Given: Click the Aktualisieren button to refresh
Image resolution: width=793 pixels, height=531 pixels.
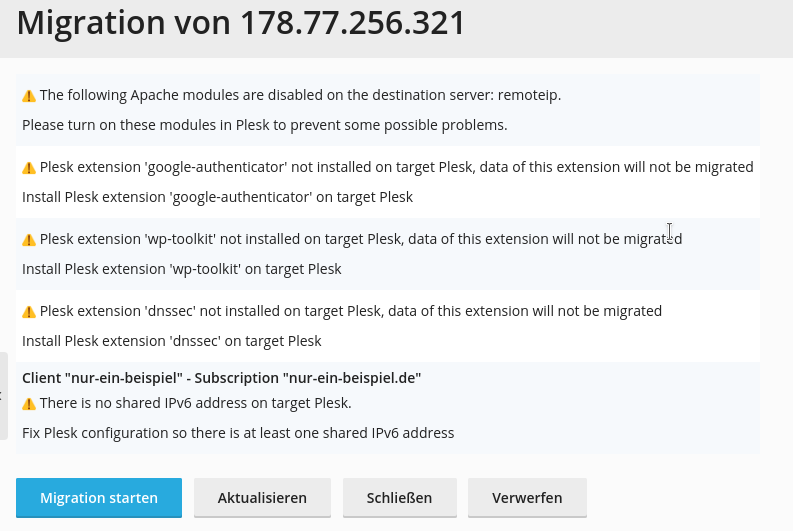Looking at the screenshot, I should coord(262,498).
